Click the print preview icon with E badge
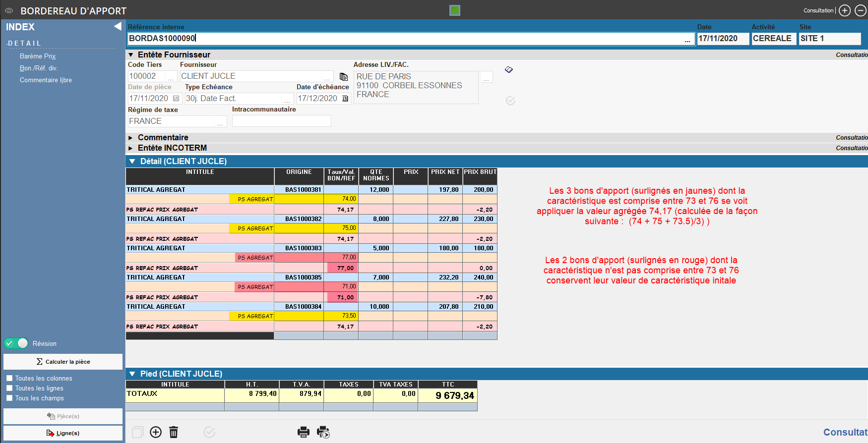868x443 pixels. click(x=323, y=432)
